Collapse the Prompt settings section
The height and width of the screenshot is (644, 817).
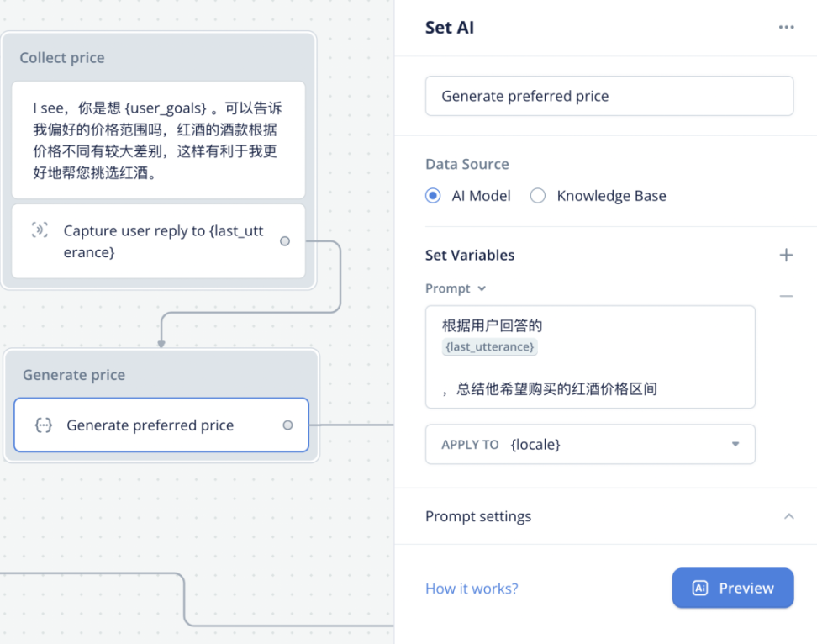788,516
